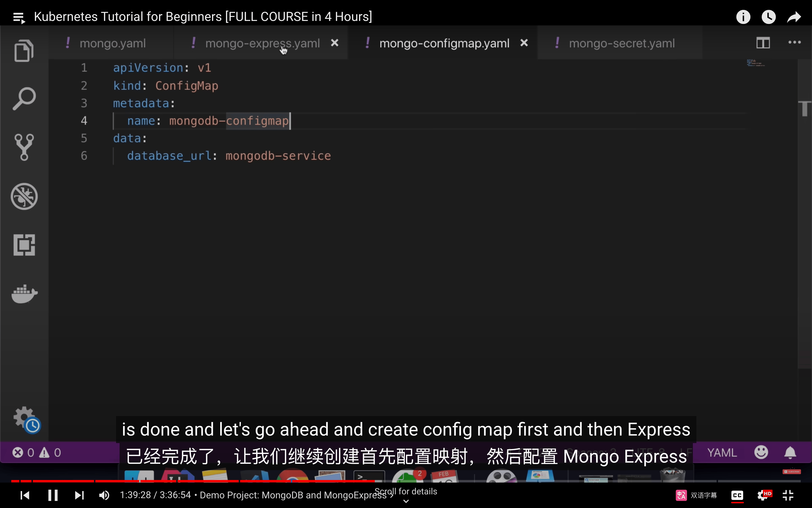Switch to mongo.yaml tab
The height and width of the screenshot is (508, 812).
111,43
